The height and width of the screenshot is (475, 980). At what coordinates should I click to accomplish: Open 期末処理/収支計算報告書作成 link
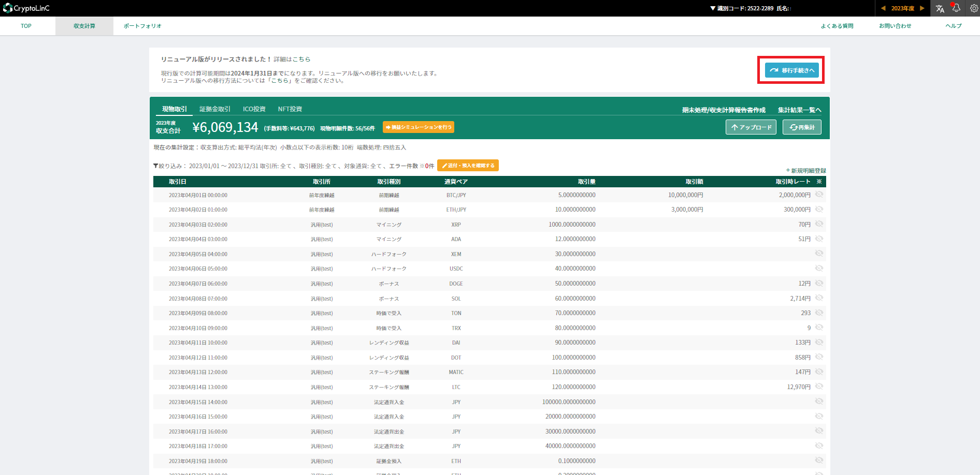pos(724,110)
